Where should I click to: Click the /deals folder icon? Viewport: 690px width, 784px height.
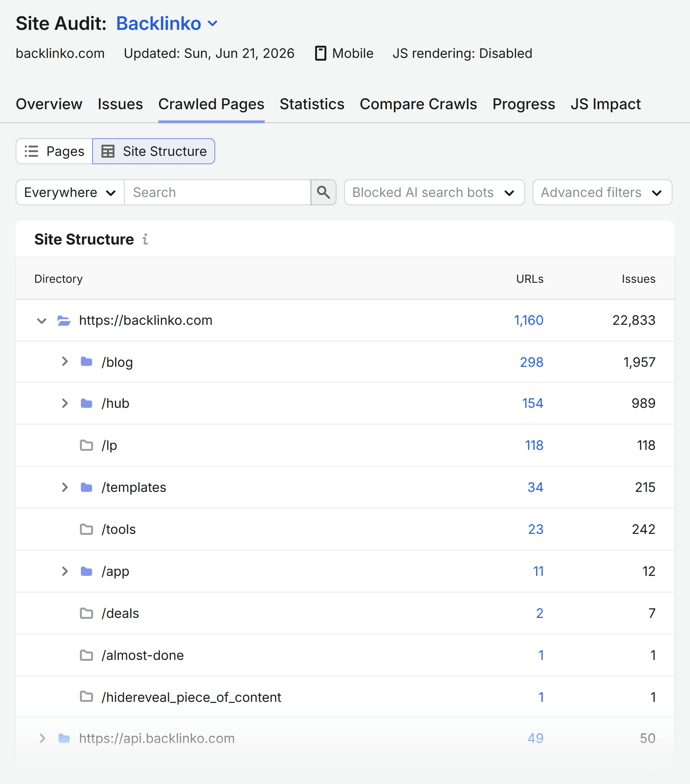(x=86, y=613)
